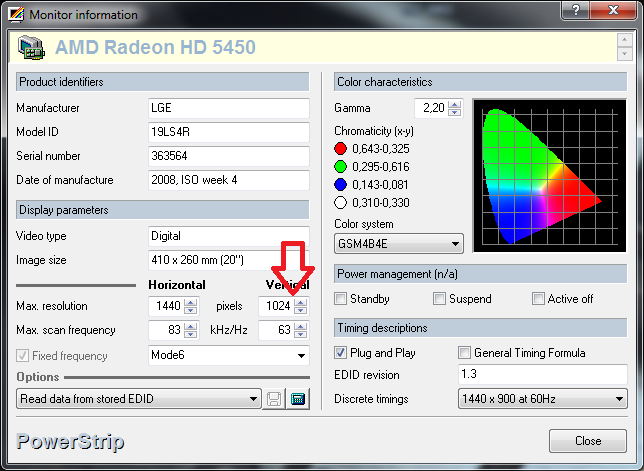Select the green chromaticity circle
The width and height of the screenshot is (644, 471).
341,166
